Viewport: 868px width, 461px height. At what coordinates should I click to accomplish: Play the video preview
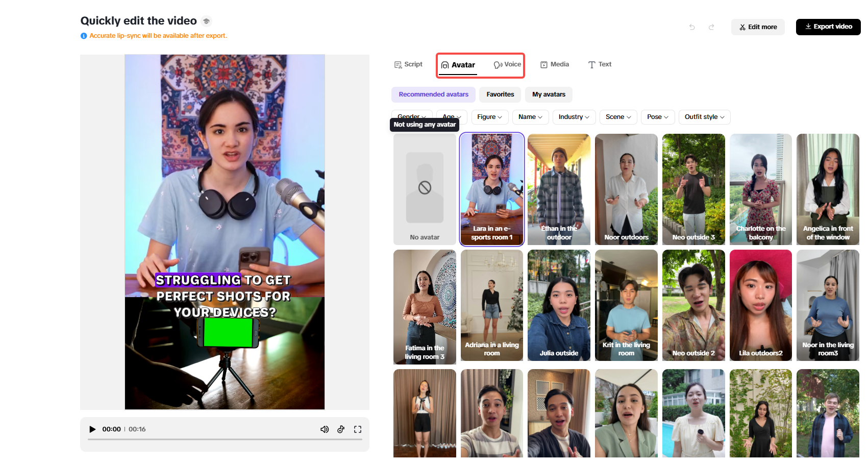92,429
